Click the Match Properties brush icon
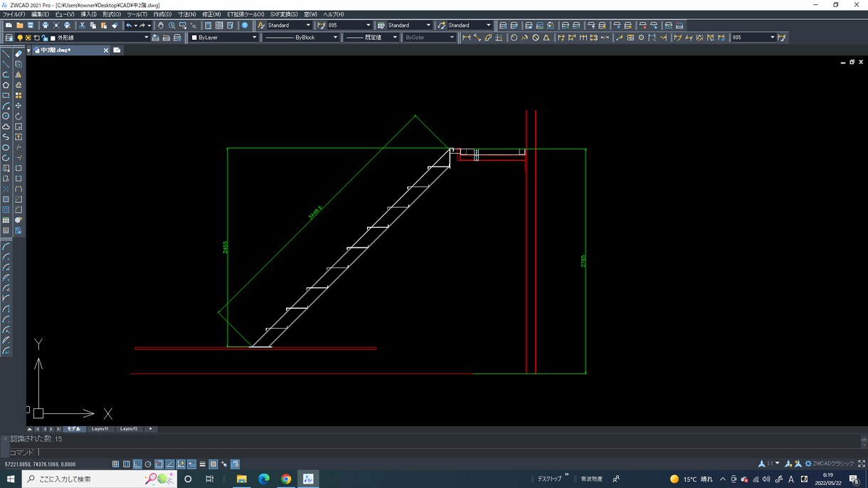Screen dimensions: 868x488 [115, 26]
